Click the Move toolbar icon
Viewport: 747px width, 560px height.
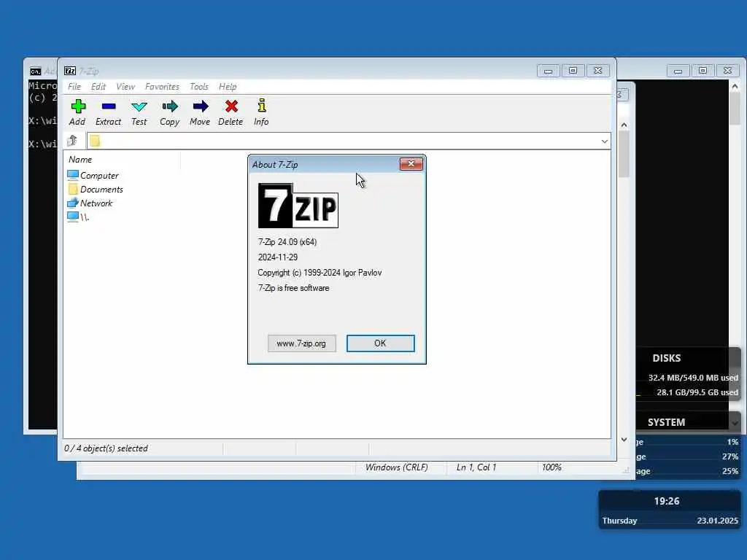(200, 106)
